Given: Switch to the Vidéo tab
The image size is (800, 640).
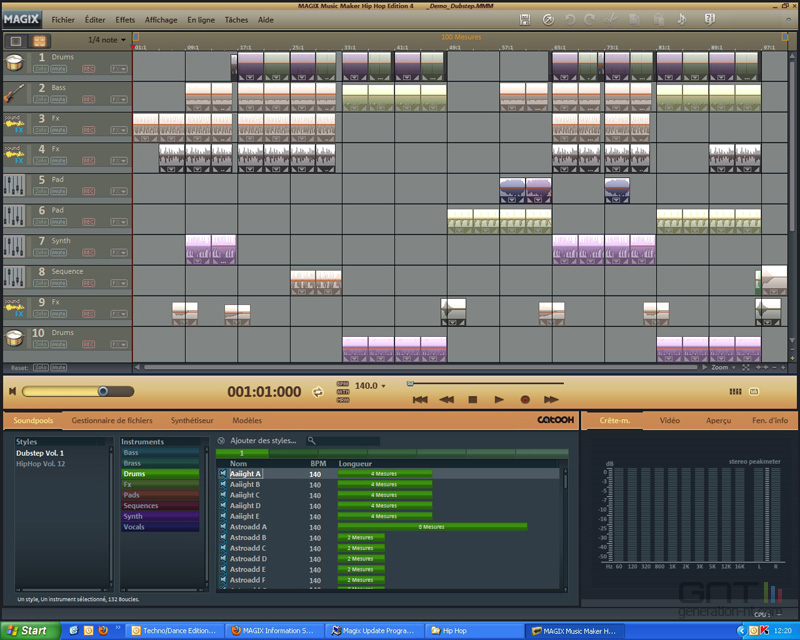Looking at the screenshot, I should click(x=669, y=421).
